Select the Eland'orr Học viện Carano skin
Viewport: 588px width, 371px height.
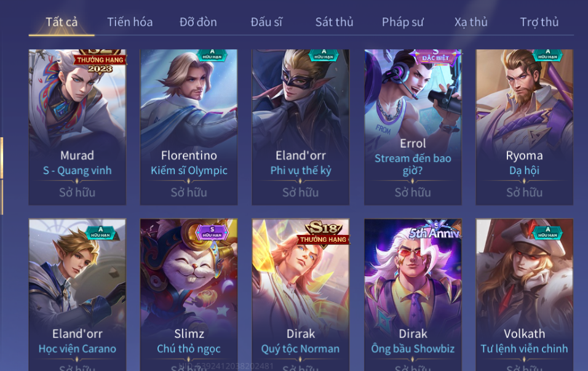click(x=77, y=295)
